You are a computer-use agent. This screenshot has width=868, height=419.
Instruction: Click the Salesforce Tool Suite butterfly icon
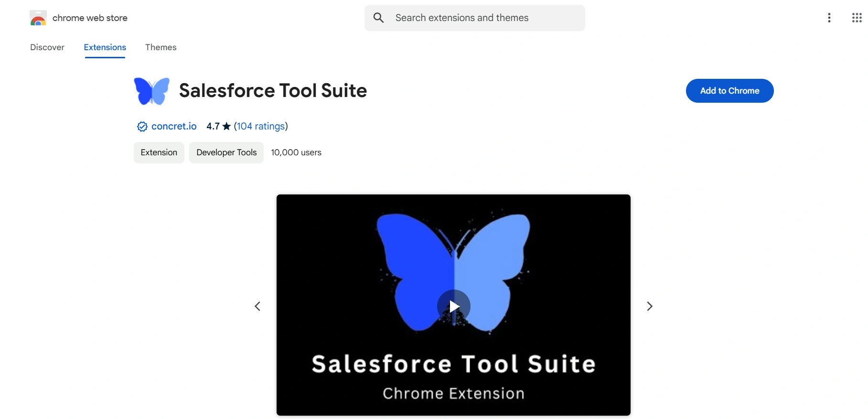(152, 91)
